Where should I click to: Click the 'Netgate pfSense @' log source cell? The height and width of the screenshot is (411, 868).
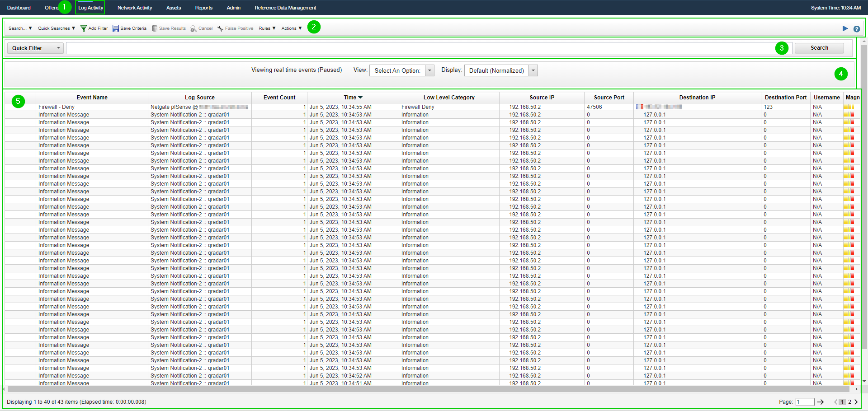coord(199,107)
